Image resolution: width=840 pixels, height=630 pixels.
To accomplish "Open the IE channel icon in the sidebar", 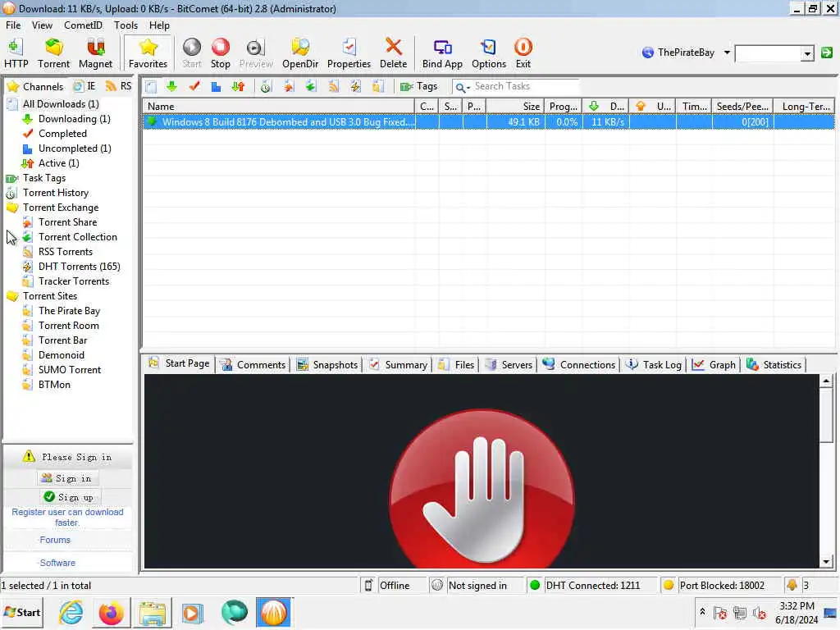I will [84, 86].
